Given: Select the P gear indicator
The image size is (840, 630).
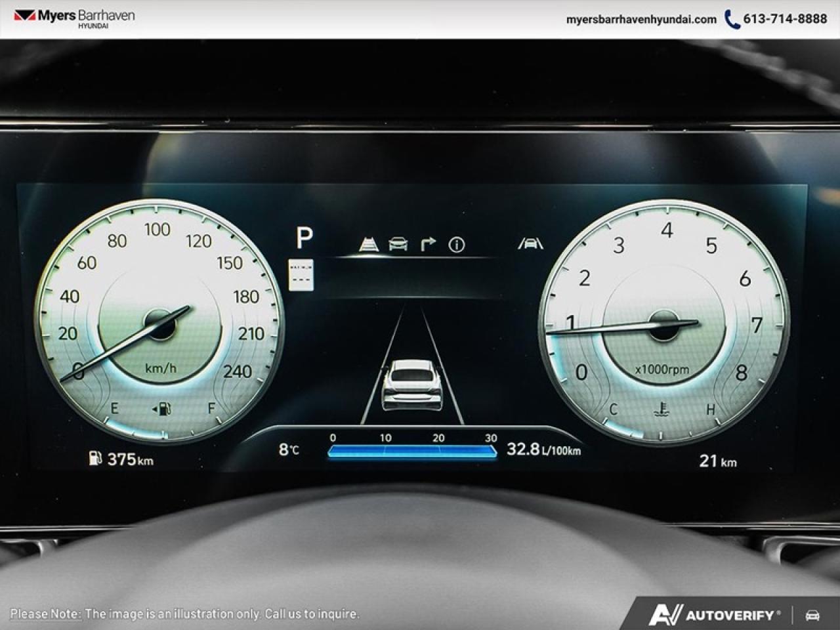Looking at the screenshot, I should pos(304,238).
